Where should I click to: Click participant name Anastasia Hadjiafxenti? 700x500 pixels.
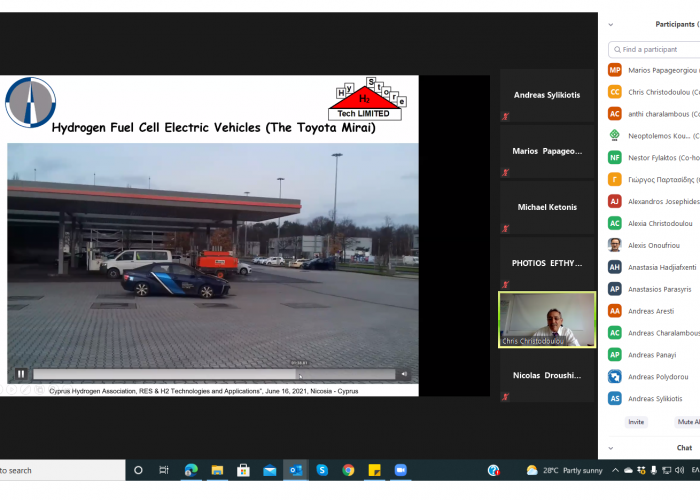[x=662, y=267]
